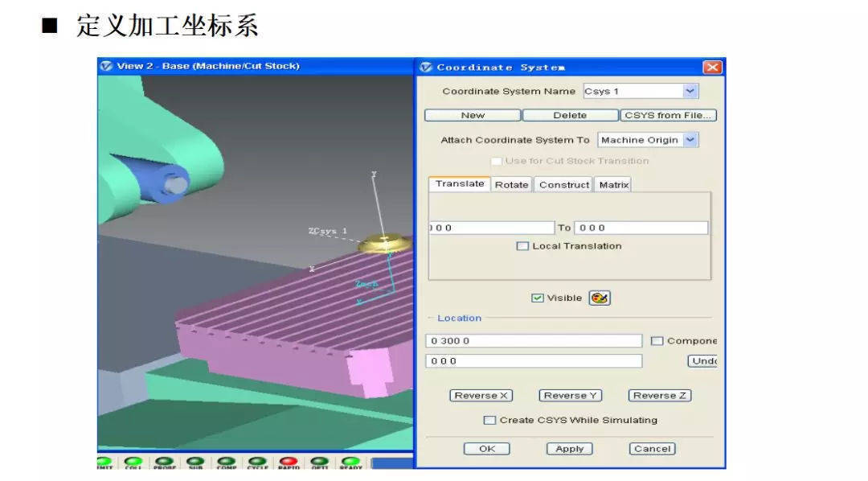Click the OPTI status light

tap(319, 462)
